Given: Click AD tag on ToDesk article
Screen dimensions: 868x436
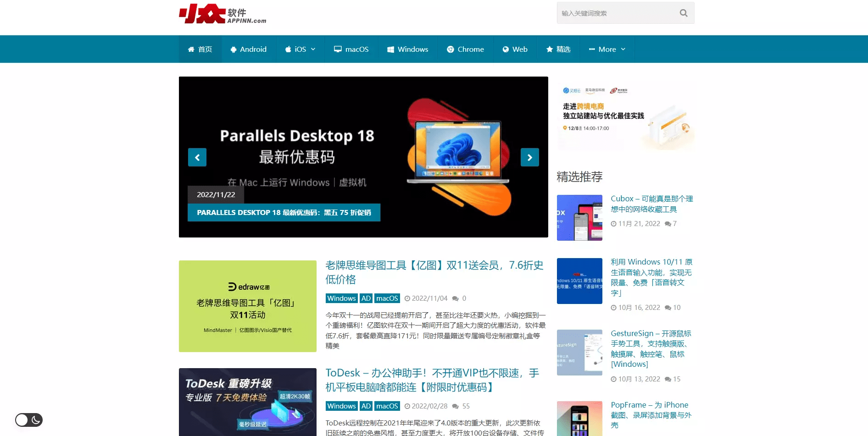Looking at the screenshot, I should [x=366, y=406].
